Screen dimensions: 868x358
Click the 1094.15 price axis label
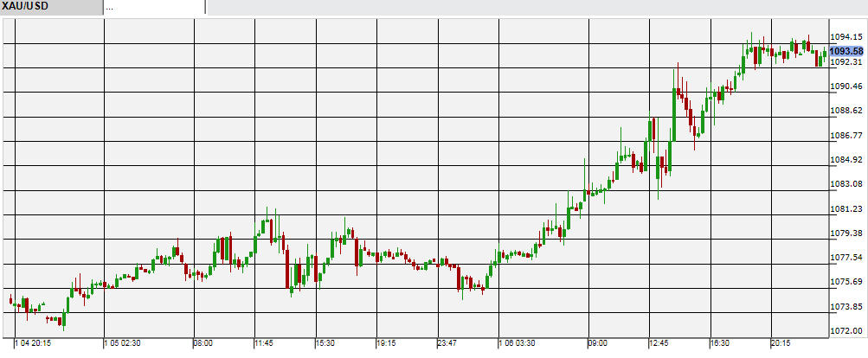[845, 37]
